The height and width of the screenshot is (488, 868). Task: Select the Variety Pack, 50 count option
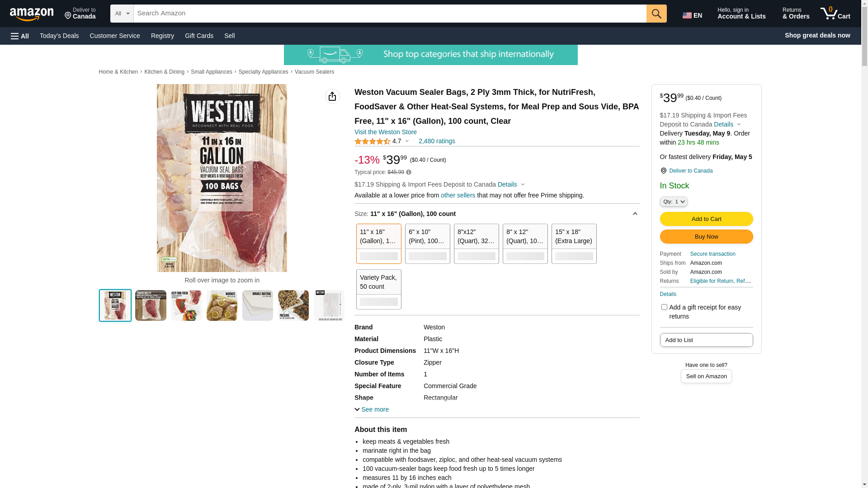click(x=378, y=289)
